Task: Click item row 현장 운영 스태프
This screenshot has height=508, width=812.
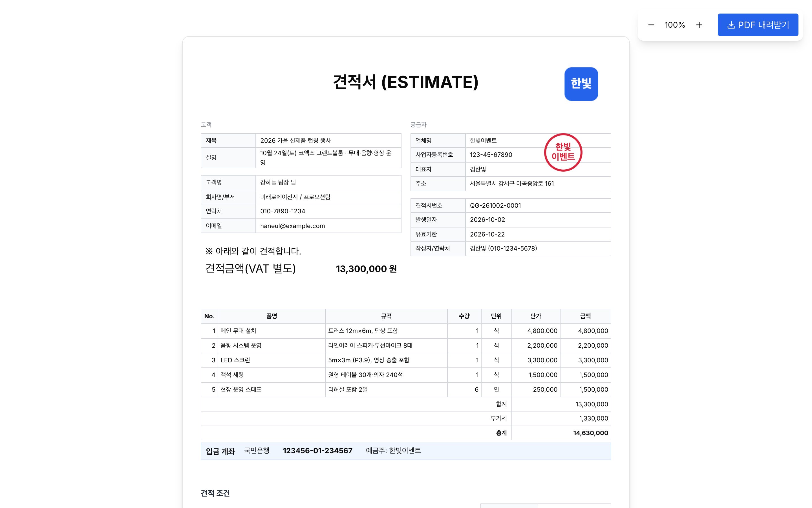Action: (x=406, y=389)
